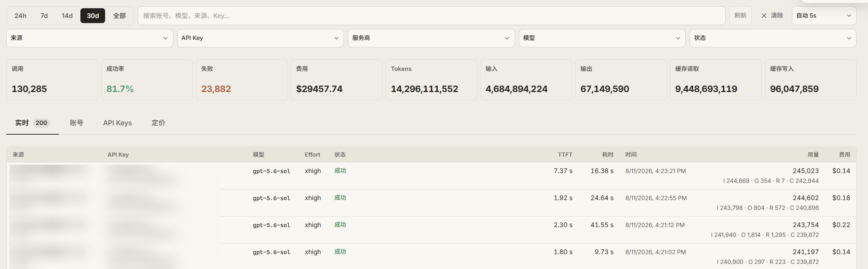Viewport: 868px width, 269px height.
Task: Click the 调用 130,285 stat card
Action: [52, 79]
